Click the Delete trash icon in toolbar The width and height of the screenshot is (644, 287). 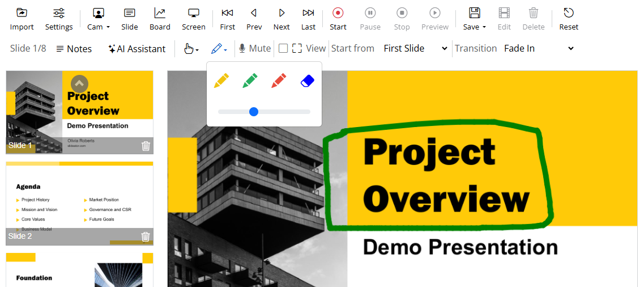(533, 12)
